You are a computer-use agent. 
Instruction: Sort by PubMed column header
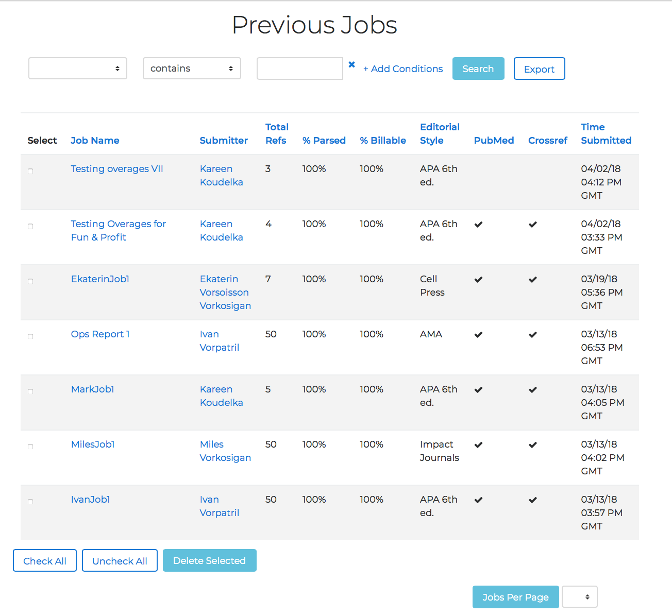[494, 141]
